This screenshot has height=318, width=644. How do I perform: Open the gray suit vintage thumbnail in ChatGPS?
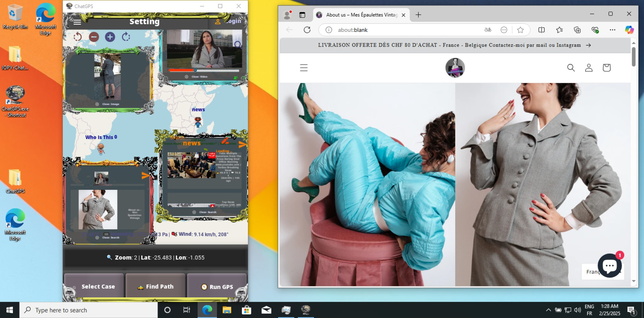click(98, 209)
